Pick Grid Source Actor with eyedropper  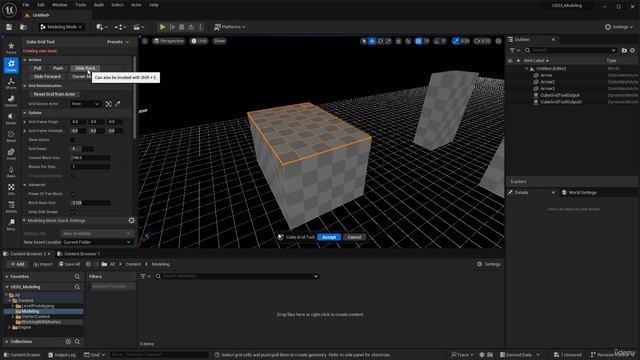click(x=118, y=104)
